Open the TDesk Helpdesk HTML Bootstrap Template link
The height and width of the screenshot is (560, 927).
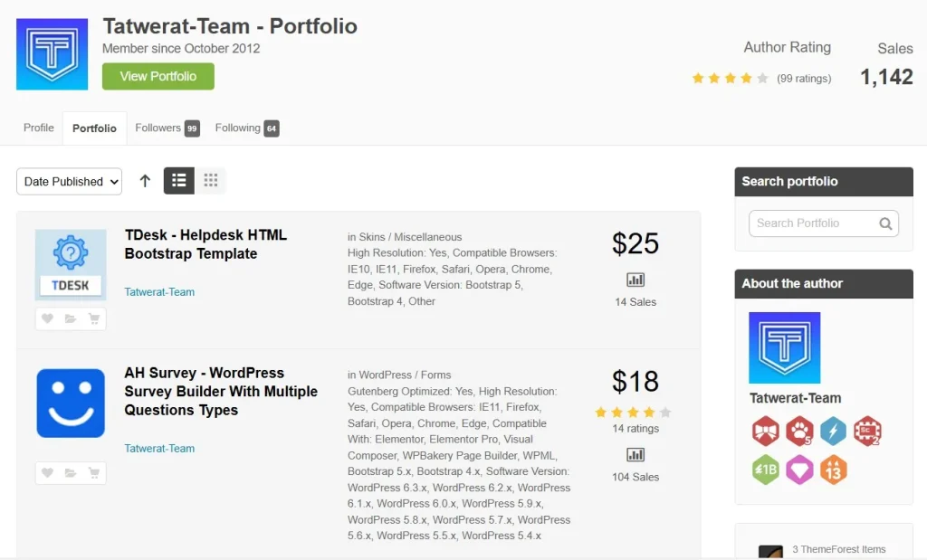coord(205,244)
